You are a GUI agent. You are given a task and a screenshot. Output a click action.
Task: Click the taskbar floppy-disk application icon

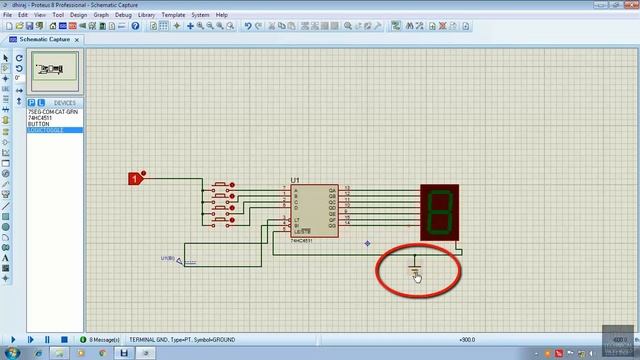click(x=124, y=353)
